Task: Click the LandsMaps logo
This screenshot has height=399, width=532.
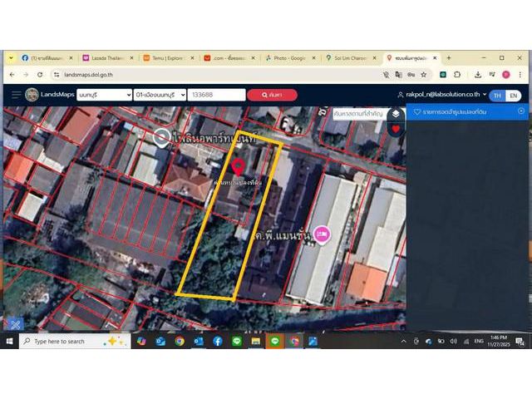Action: coord(49,95)
